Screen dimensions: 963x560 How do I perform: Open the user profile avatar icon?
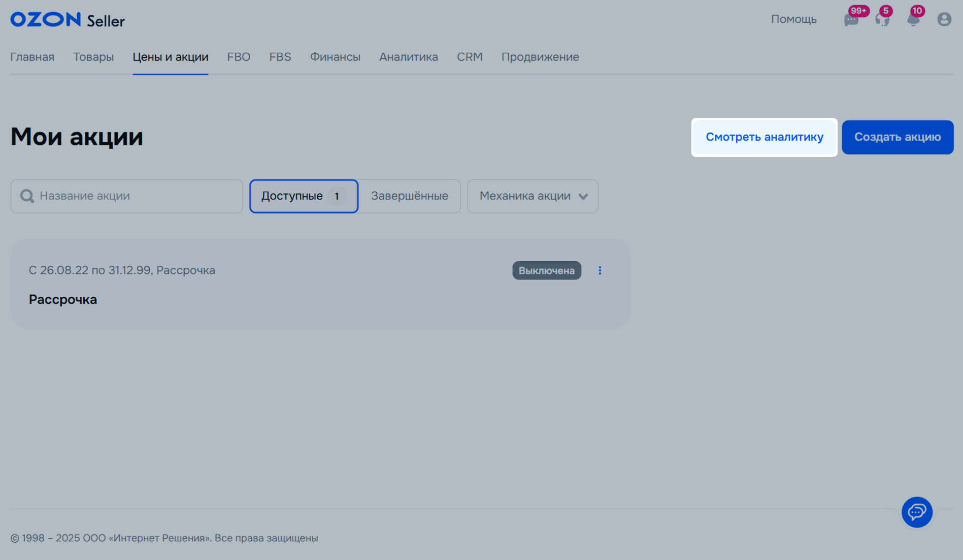pyautogui.click(x=944, y=19)
